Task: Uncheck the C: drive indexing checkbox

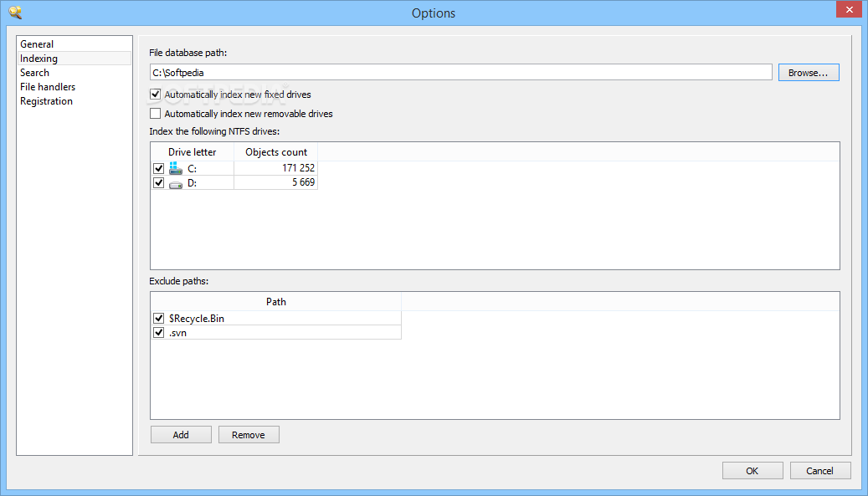Action: pos(159,168)
